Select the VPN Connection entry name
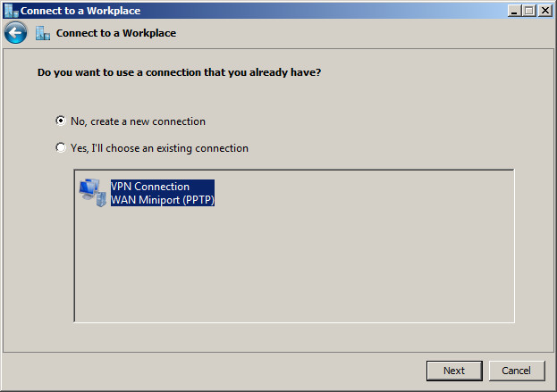557x392 pixels. tap(150, 187)
